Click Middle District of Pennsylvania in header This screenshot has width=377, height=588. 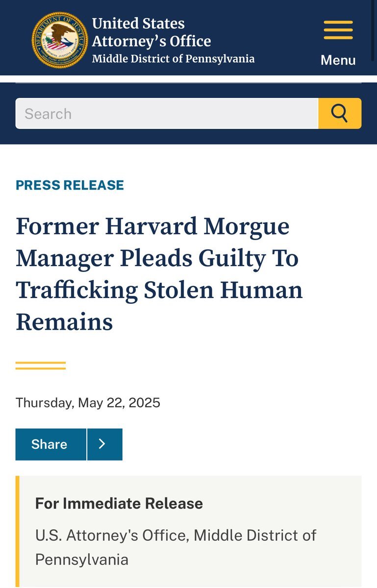(173, 59)
